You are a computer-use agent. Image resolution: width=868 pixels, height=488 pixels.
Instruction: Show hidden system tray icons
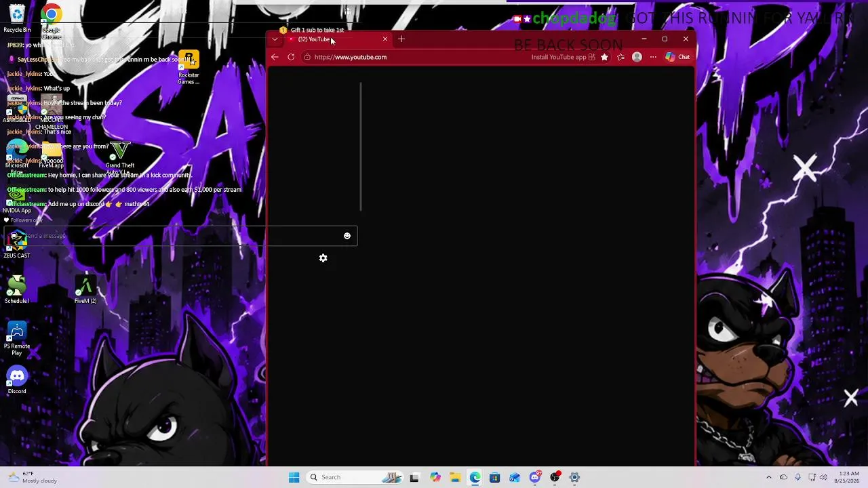point(768,477)
